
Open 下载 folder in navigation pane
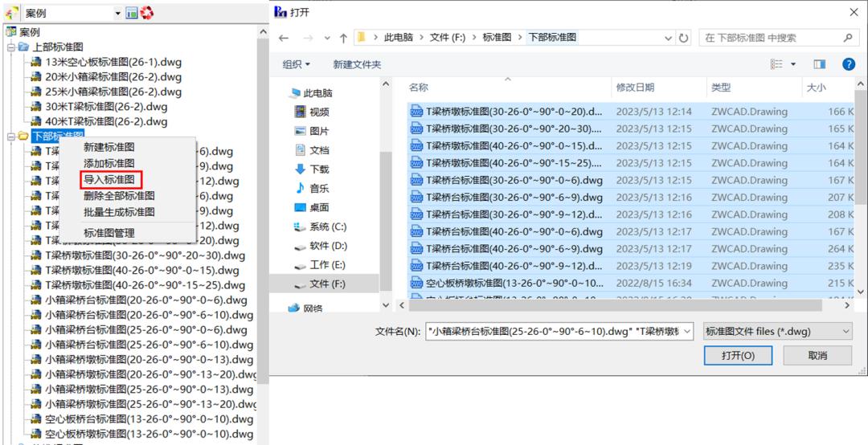[x=320, y=169]
